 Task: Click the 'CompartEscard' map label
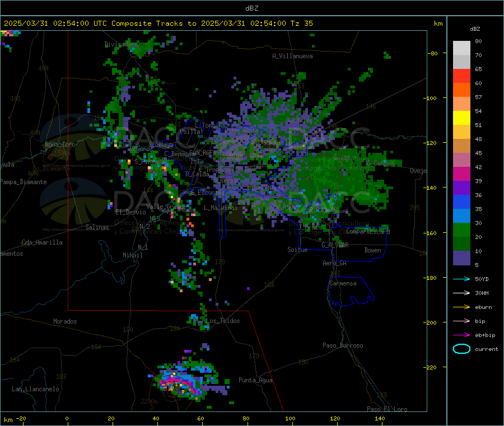[x=368, y=231]
